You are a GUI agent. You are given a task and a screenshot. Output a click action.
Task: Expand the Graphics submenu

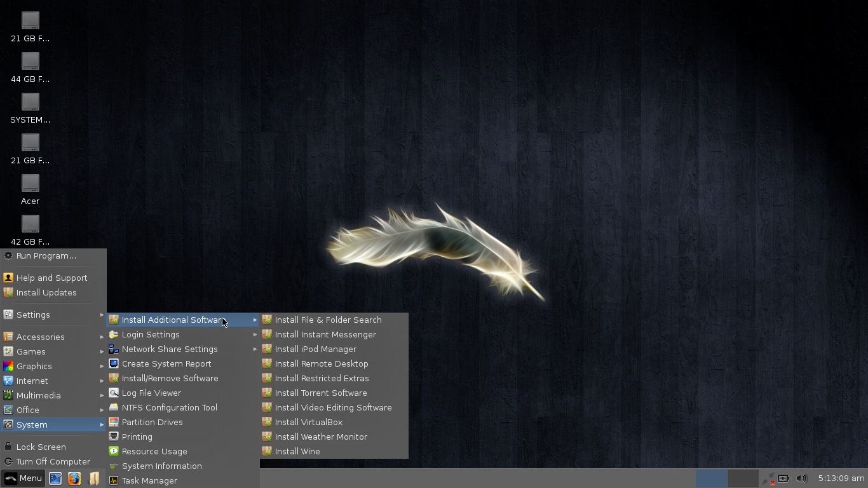[x=53, y=366]
